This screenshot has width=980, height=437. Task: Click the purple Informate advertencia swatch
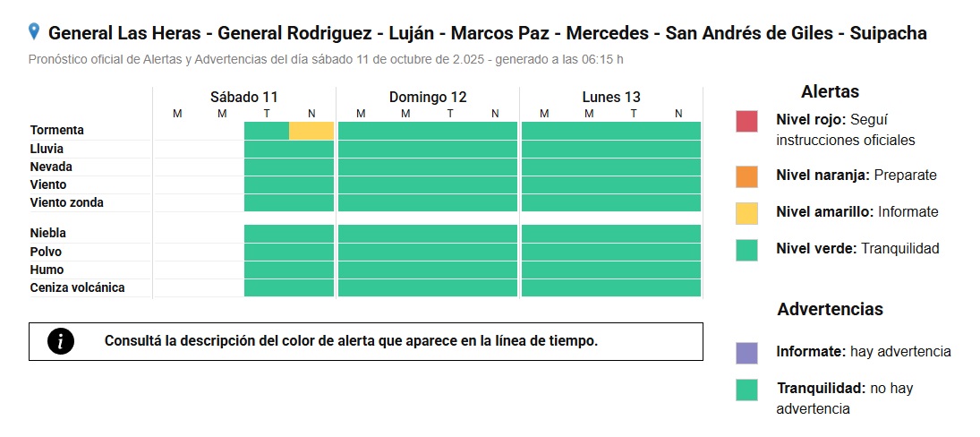746,352
